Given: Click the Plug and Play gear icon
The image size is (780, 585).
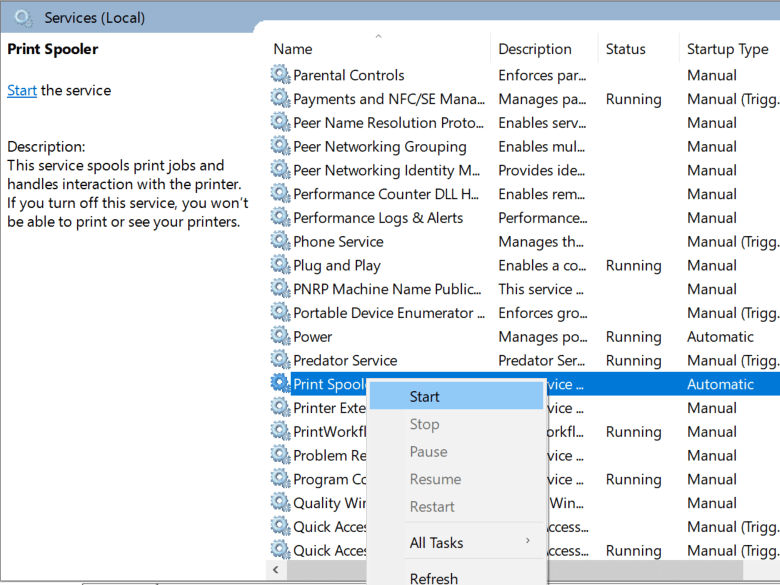Looking at the screenshot, I should click(280, 266).
